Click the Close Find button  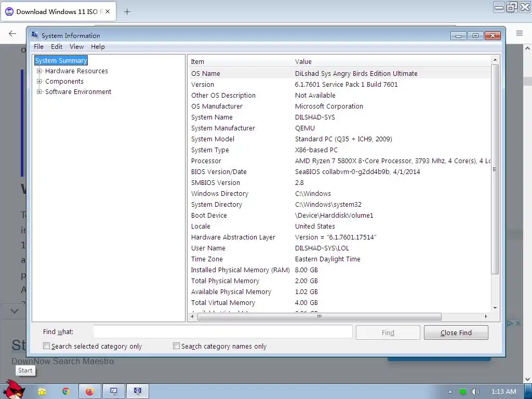click(x=456, y=332)
